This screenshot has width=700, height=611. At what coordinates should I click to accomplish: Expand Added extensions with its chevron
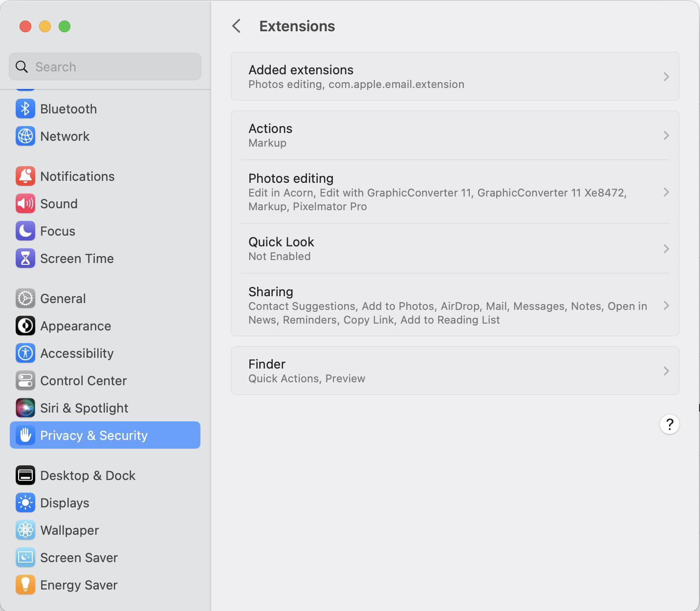[666, 77]
